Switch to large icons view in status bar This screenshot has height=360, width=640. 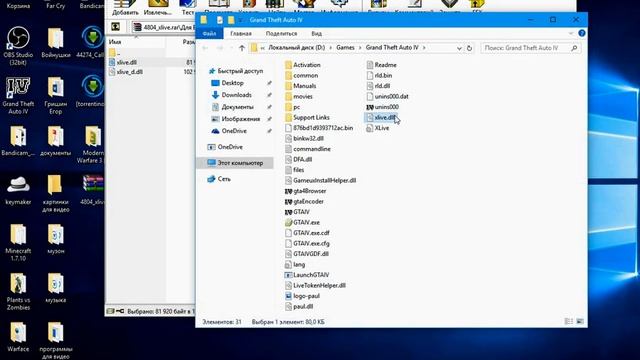point(580,322)
